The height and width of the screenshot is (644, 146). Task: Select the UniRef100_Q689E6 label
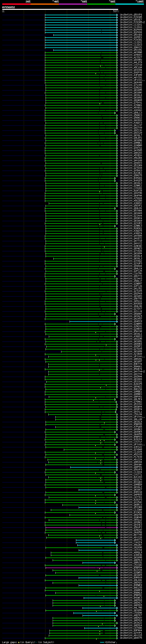pyautogui.click(x=131, y=344)
